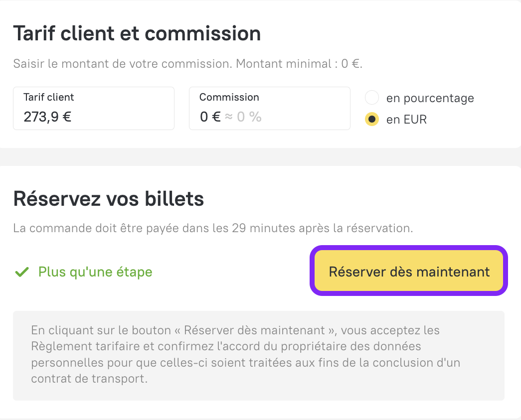Click the "0 €" commission value
Viewport: 521px width, 420px height.
[210, 117]
